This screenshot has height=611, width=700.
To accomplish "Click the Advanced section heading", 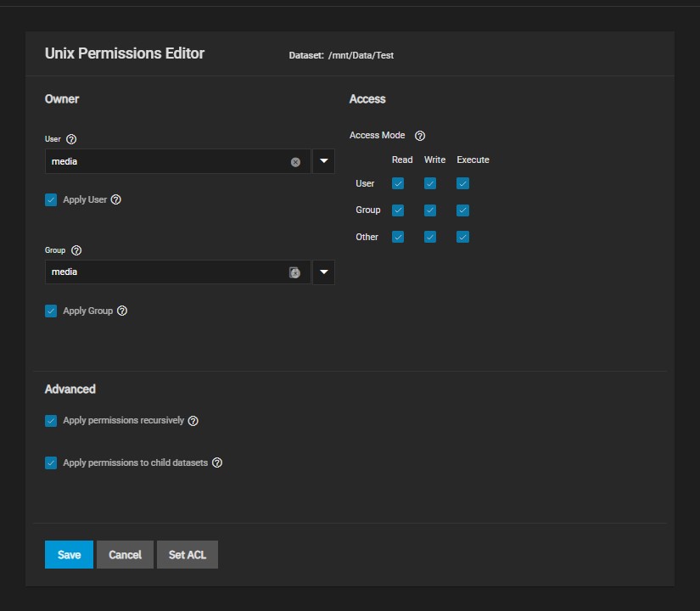I will coord(70,389).
